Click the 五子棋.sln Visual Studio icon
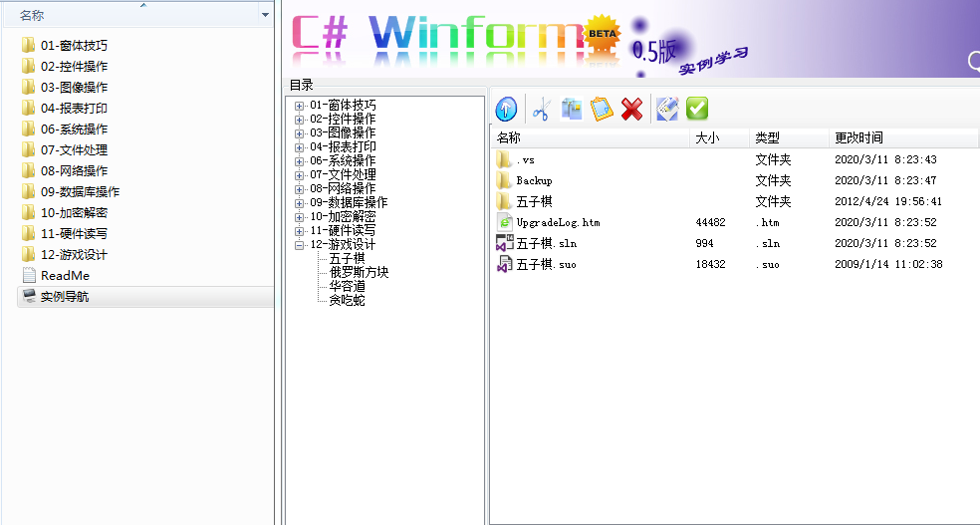The height and width of the screenshot is (525, 980). pos(504,243)
